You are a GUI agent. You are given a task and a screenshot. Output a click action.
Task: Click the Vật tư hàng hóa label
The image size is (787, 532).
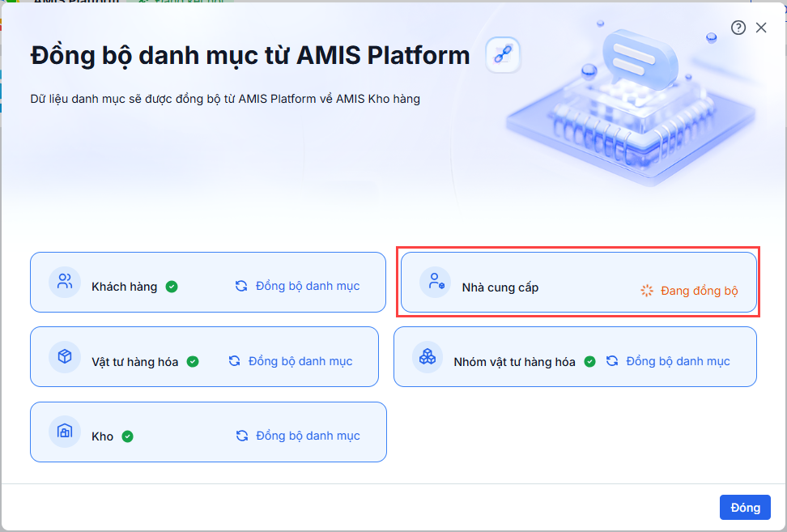(135, 362)
